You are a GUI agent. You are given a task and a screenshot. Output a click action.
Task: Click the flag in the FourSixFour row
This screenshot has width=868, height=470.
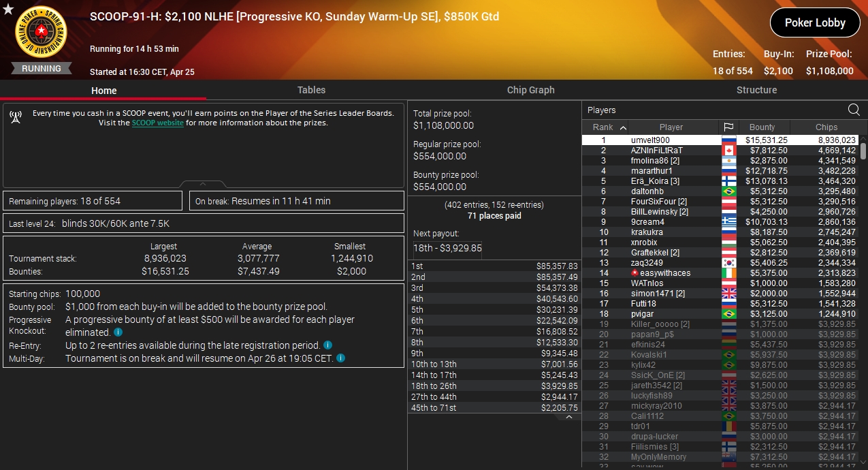pyautogui.click(x=728, y=202)
